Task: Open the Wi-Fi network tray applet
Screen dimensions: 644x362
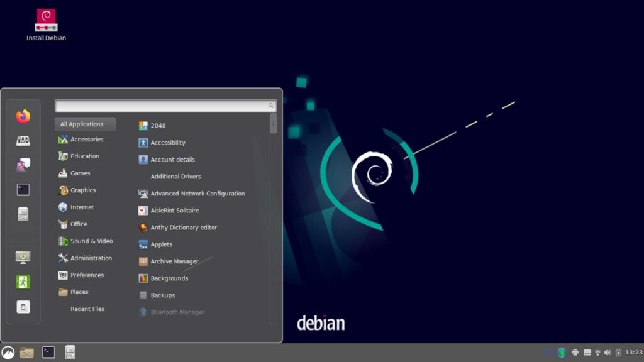Action: point(597,353)
